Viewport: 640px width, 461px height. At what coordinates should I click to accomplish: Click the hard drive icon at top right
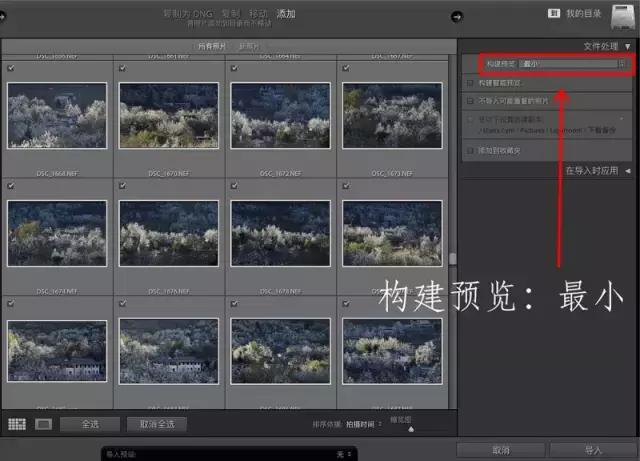(x=623, y=18)
